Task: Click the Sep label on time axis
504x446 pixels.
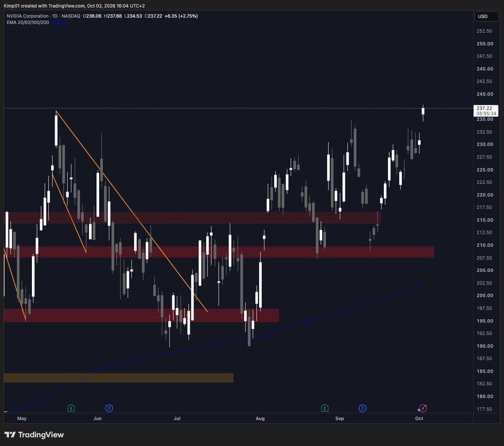Action: click(339, 418)
